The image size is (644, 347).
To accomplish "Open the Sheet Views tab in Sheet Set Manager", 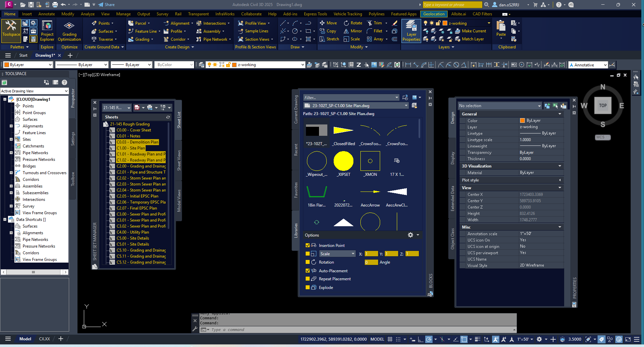I will (179, 160).
